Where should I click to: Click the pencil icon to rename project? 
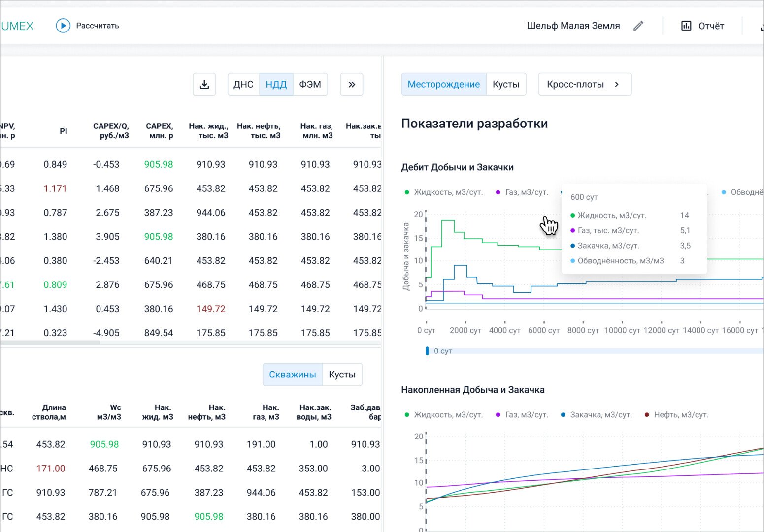tap(638, 26)
